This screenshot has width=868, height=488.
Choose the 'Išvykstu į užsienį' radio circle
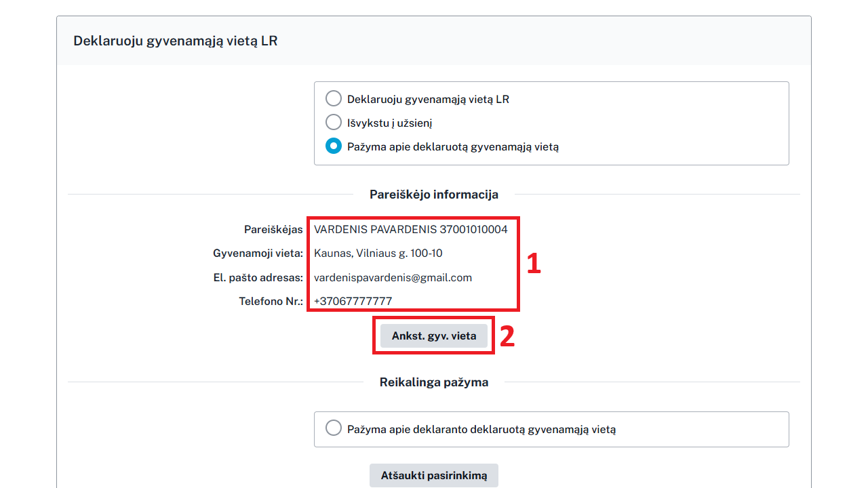[333, 123]
